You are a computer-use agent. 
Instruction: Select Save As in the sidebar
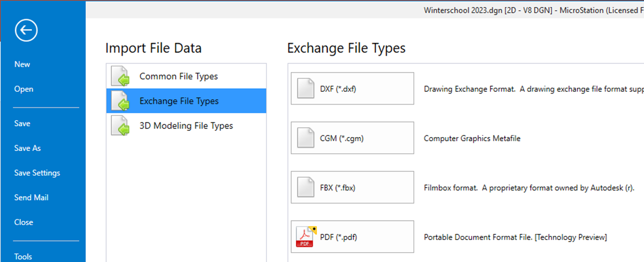[x=27, y=148]
